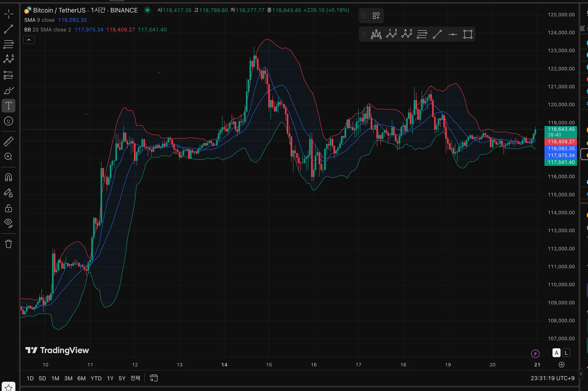Click the Bitcoin / TetherUS symbol title

click(59, 10)
